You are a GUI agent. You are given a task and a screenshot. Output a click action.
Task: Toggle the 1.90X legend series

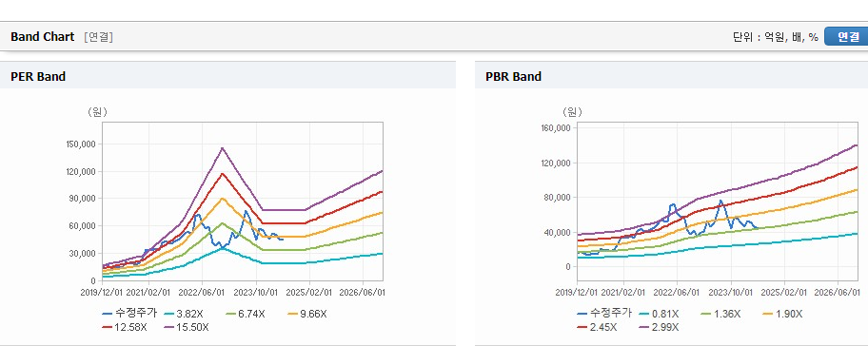(x=781, y=314)
